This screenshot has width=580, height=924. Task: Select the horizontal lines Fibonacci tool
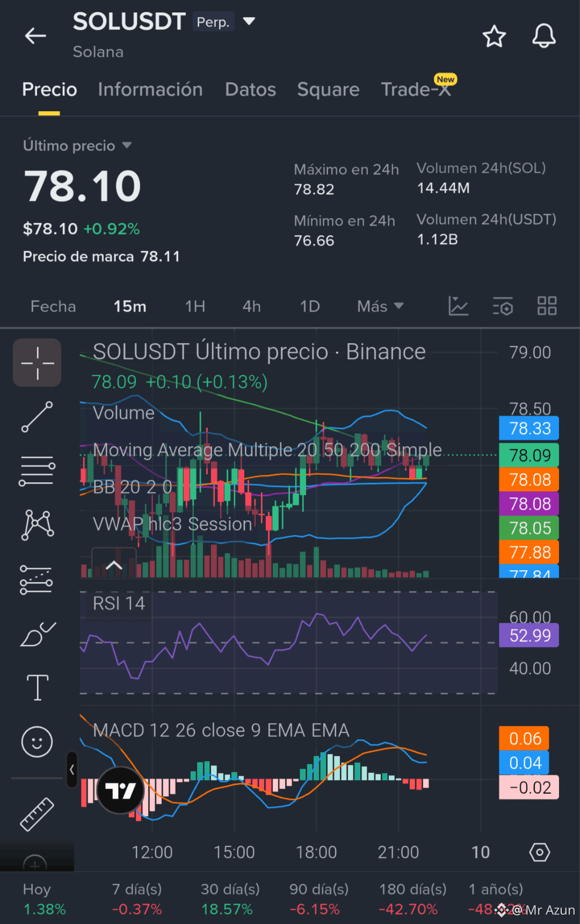(x=37, y=471)
